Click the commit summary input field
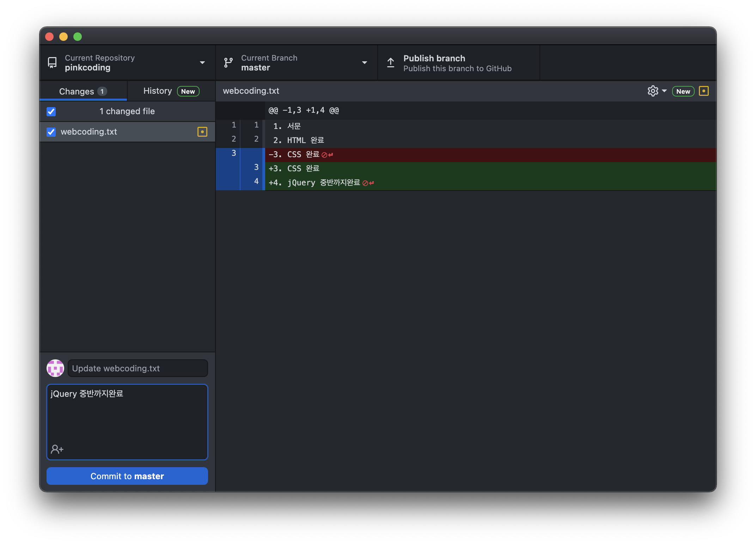756x544 pixels. pyautogui.click(x=138, y=368)
